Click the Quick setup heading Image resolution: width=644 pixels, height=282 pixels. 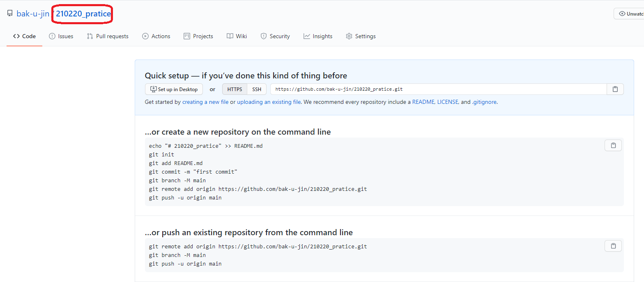point(246,76)
